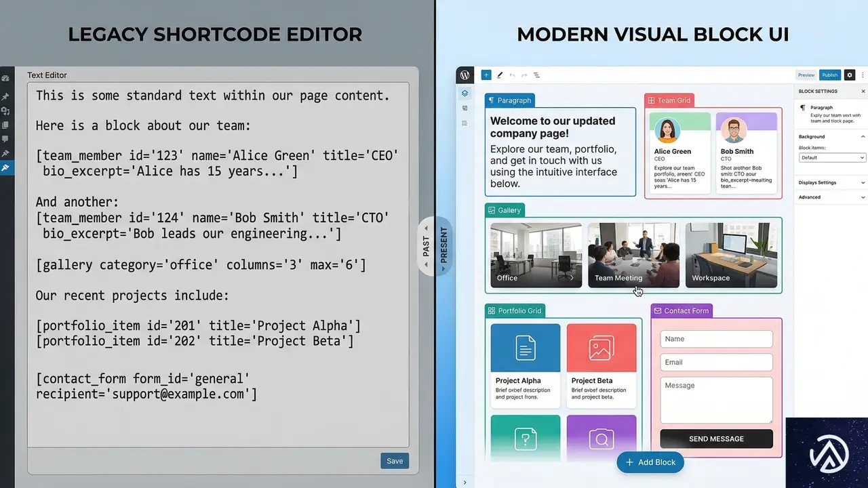Toggle the PAST / PRESENT comparison handle
Viewport: 868px width, 488px height.
pyautogui.click(x=435, y=246)
